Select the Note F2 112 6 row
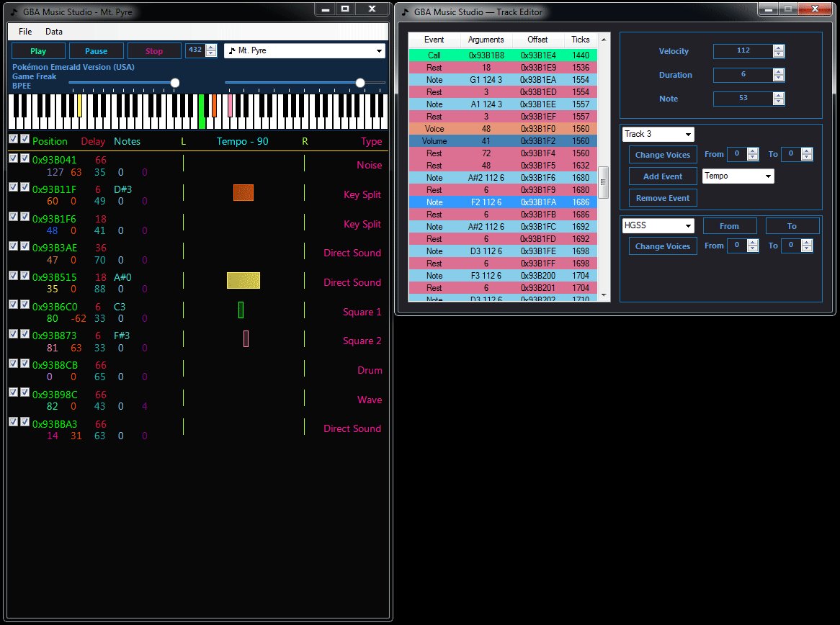 (x=503, y=202)
